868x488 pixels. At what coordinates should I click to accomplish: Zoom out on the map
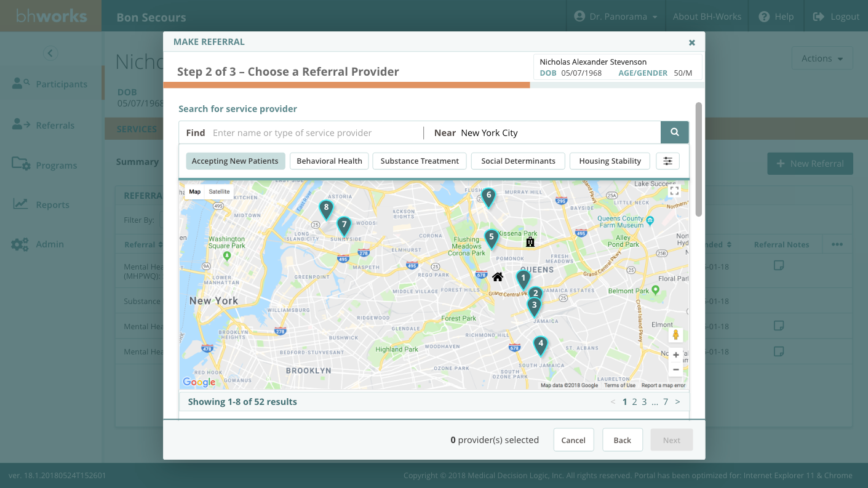[676, 370]
